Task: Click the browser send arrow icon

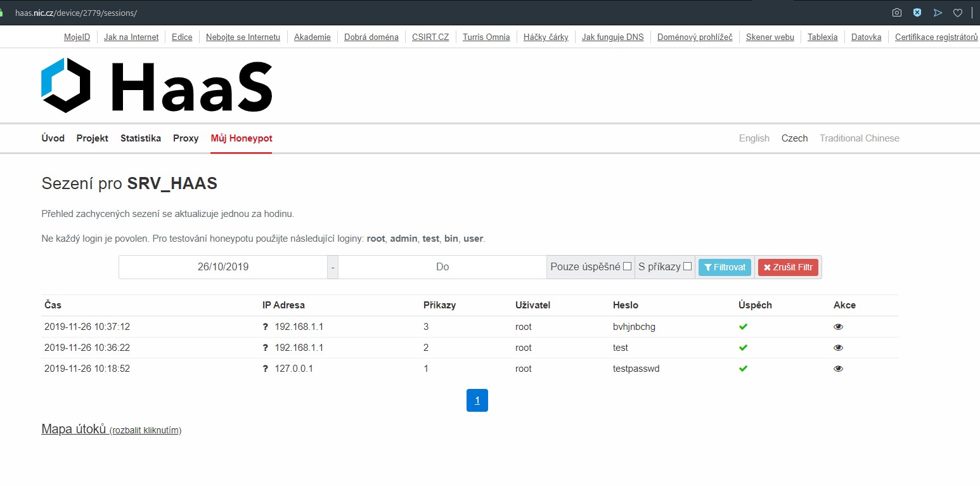Action: point(938,13)
